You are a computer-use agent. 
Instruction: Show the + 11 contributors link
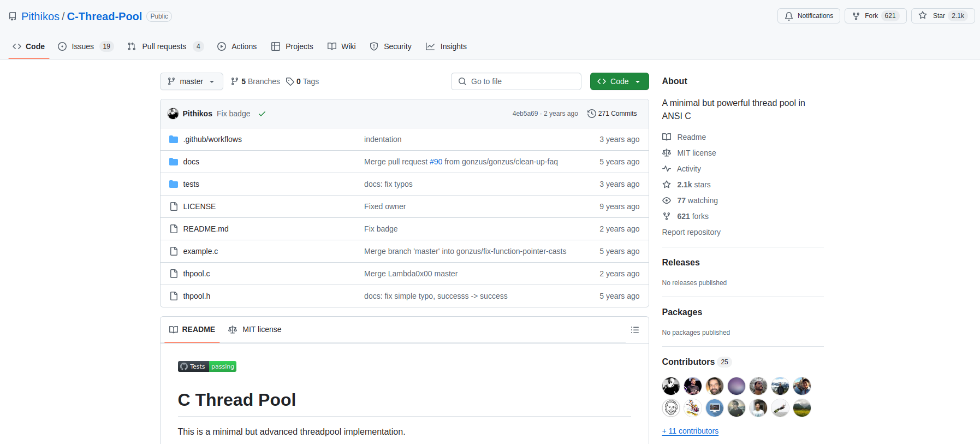(690, 431)
